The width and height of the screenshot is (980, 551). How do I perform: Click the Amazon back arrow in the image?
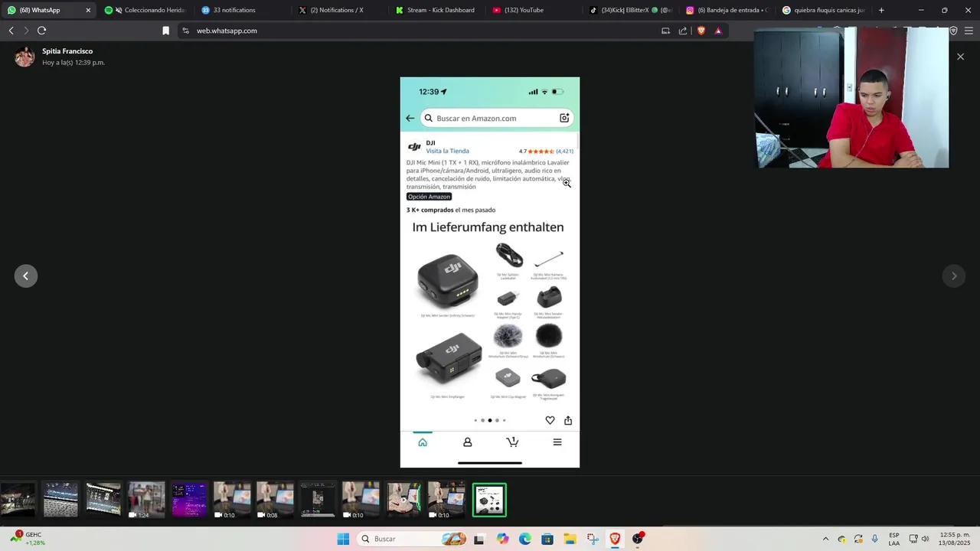point(410,119)
